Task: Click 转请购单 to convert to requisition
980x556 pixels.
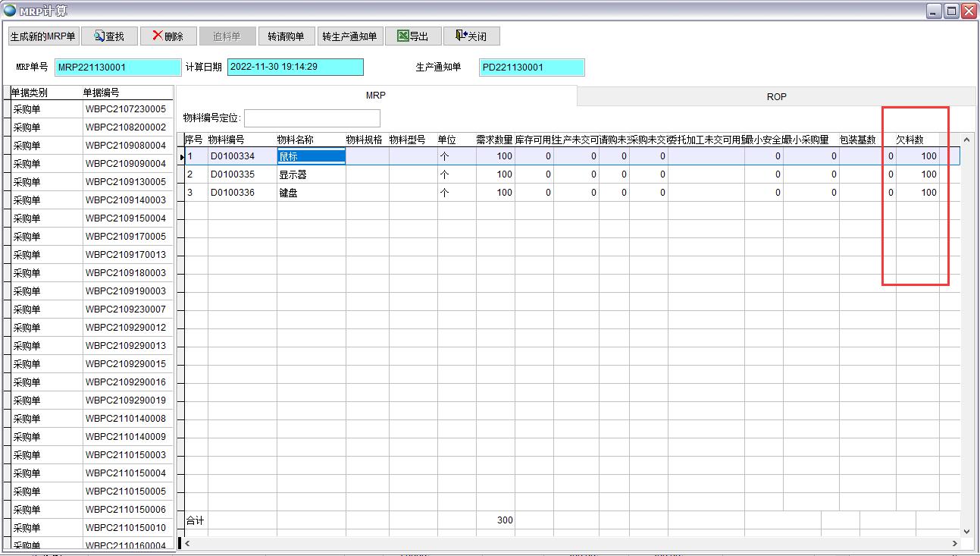Action: 286,36
